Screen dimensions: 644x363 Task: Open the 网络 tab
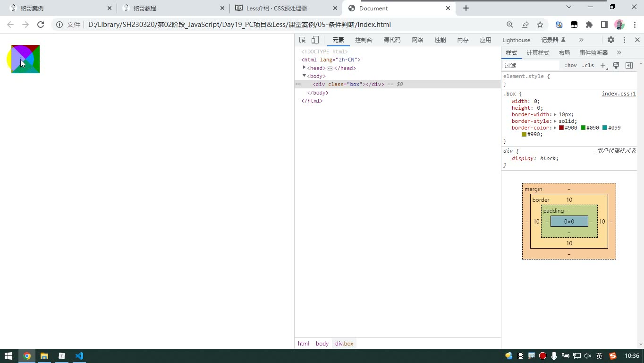tap(417, 40)
